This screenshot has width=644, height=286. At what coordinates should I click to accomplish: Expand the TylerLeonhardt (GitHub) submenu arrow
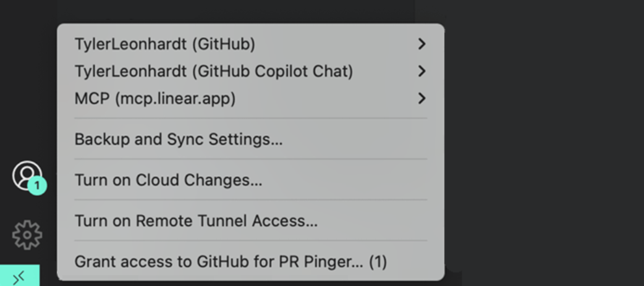point(422,44)
